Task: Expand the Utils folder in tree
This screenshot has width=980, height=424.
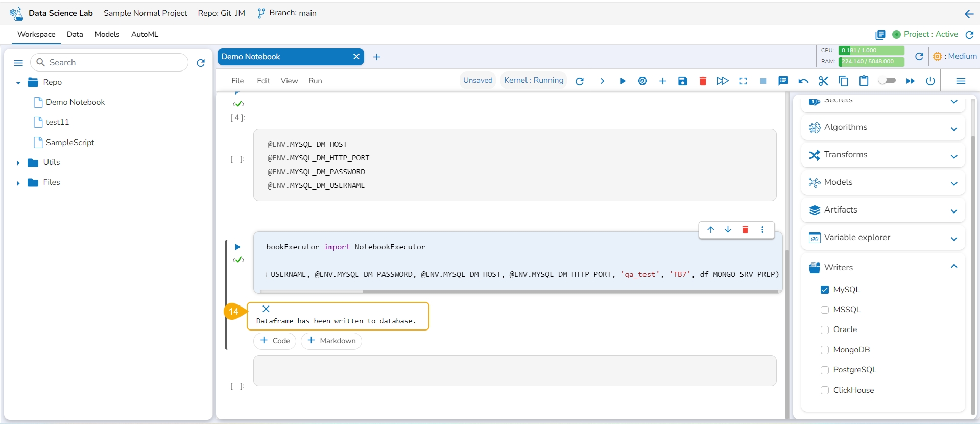Action: coord(18,163)
